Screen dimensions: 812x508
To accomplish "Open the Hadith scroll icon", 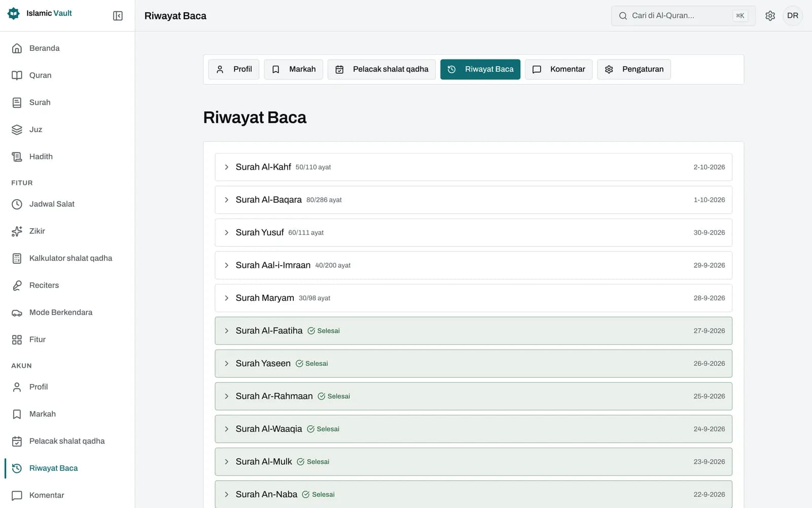I will click(17, 156).
